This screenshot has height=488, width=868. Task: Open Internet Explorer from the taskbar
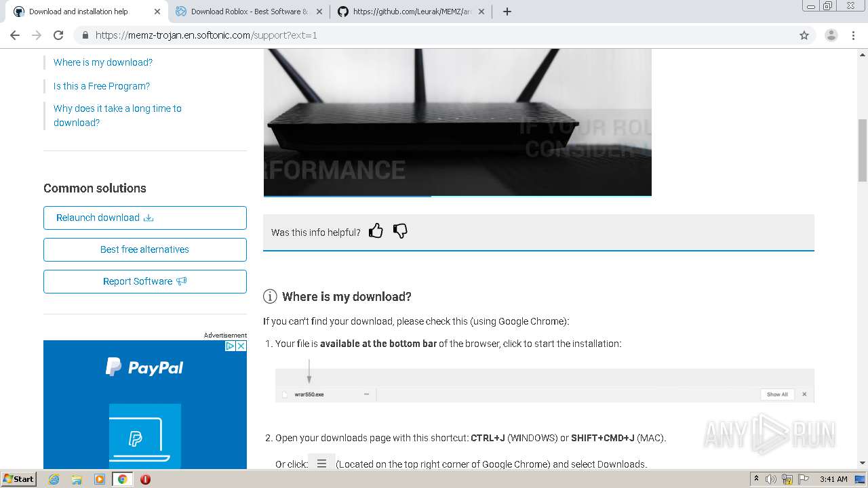[54, 479]
